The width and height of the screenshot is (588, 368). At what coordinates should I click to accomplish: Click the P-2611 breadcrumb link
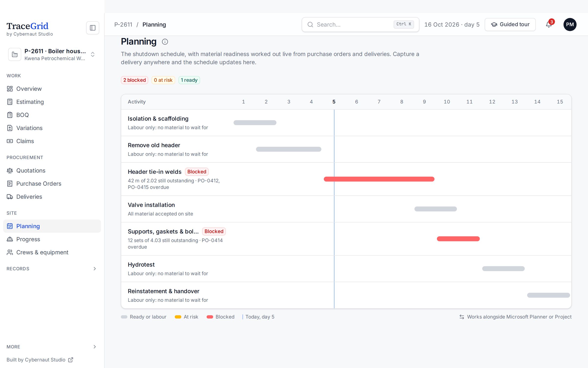[x=123, y=25]
